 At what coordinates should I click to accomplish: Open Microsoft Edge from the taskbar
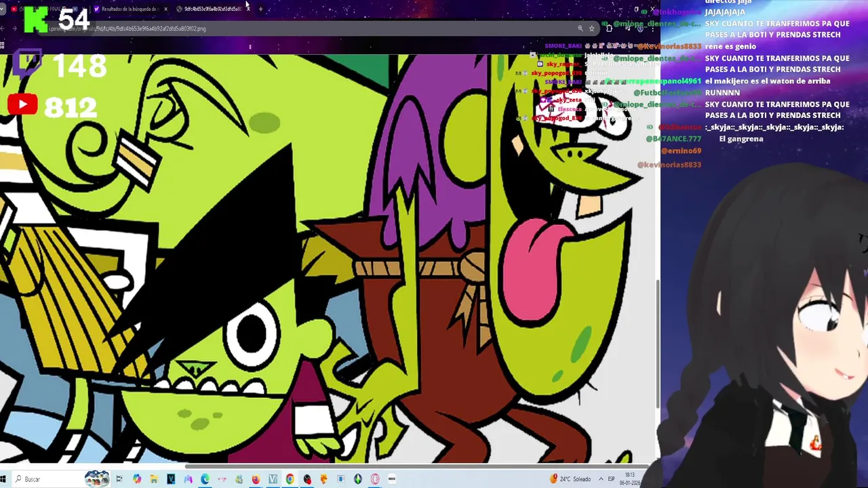click(205, 479)
